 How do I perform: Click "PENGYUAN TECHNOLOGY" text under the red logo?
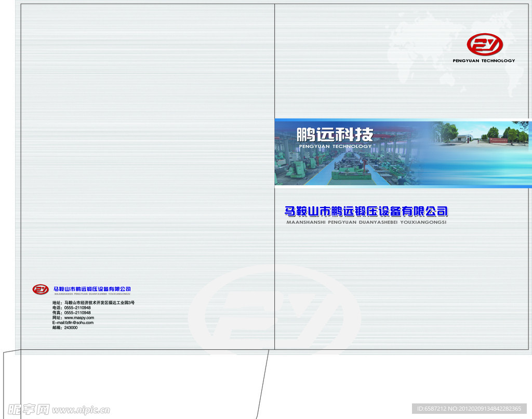484,61
